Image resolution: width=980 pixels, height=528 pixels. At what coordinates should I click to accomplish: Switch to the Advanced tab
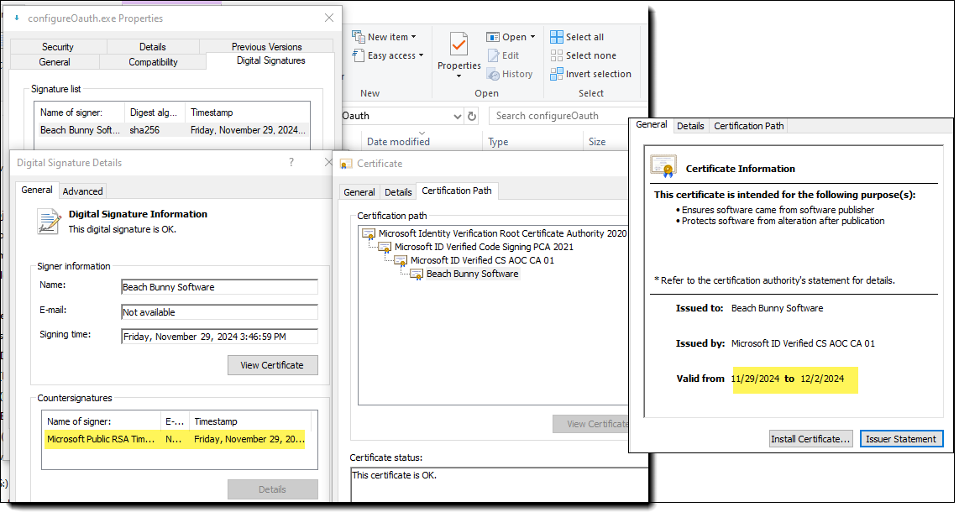[x=83, y=191]
